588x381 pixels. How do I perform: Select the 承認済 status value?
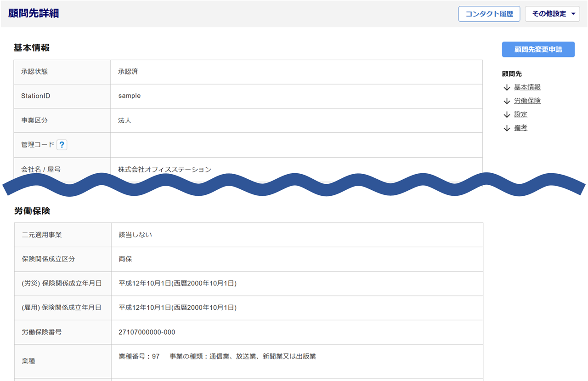point(128,72)
